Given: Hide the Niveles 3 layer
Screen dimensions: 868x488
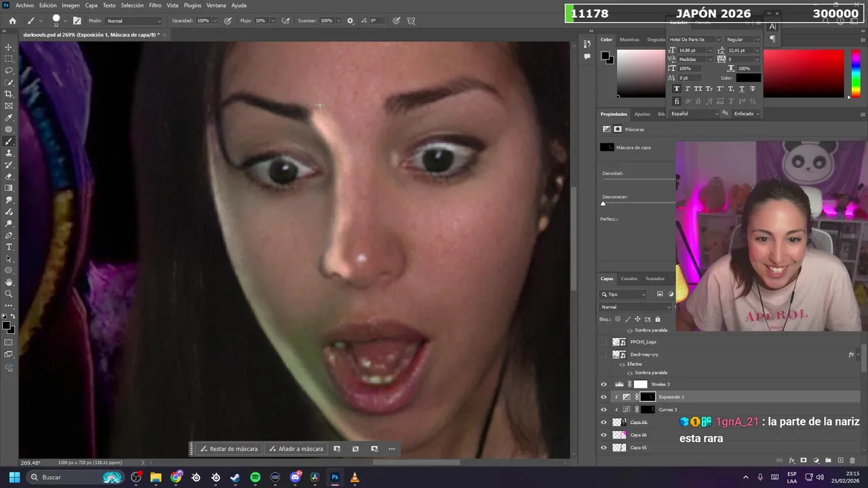Looking at the screenshot, I should coord(604,384).
